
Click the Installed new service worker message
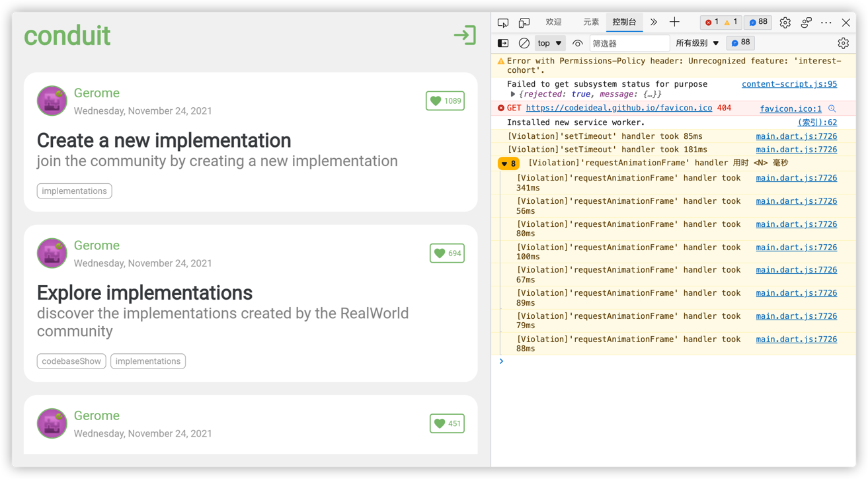(576, 122)
